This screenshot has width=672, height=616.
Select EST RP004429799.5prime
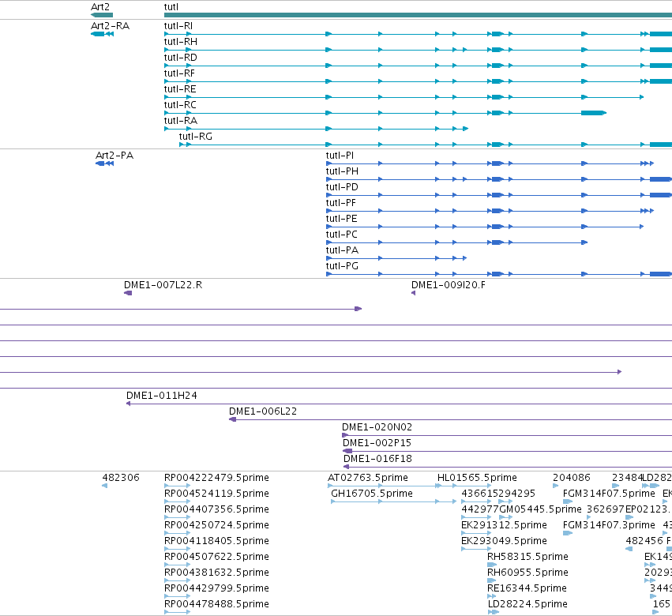click(x=216, y=589)
